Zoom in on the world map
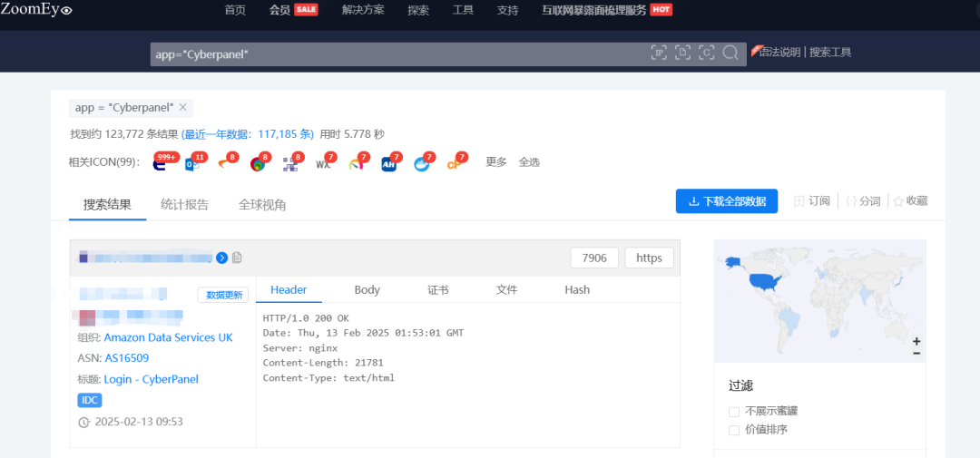The width and height of the screenshot is (980, 458). coord(916,342)
